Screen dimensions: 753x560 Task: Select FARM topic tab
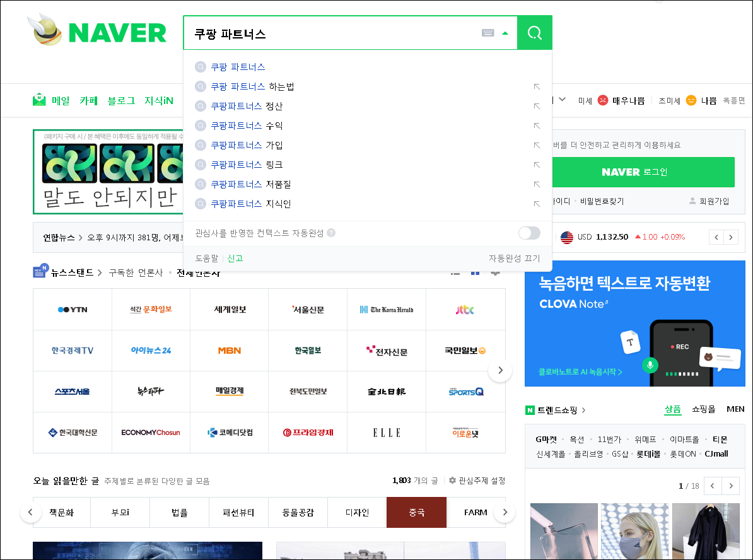[x=476, y=513]
